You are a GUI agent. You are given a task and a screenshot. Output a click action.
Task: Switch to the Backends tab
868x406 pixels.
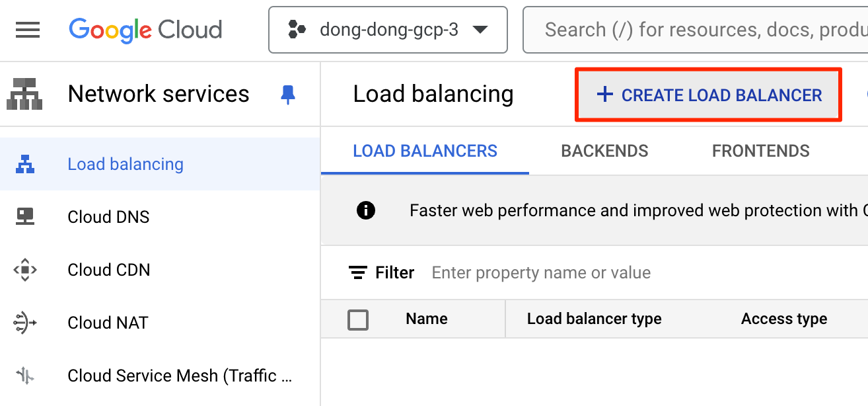pyautogui.click(x=604, y=151)
